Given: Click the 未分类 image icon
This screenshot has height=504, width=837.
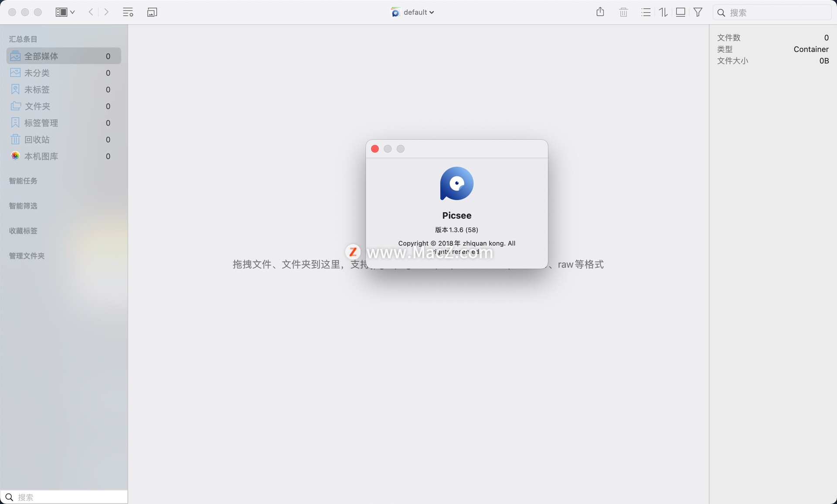Looking at the screenshot, I should click(x=15, y=72).
